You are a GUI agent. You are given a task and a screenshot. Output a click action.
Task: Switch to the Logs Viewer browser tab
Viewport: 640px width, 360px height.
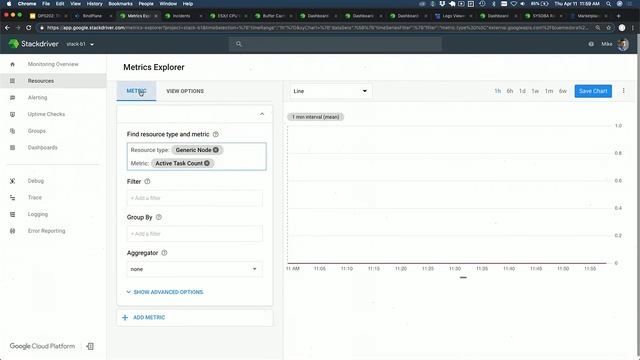[453, 16]
